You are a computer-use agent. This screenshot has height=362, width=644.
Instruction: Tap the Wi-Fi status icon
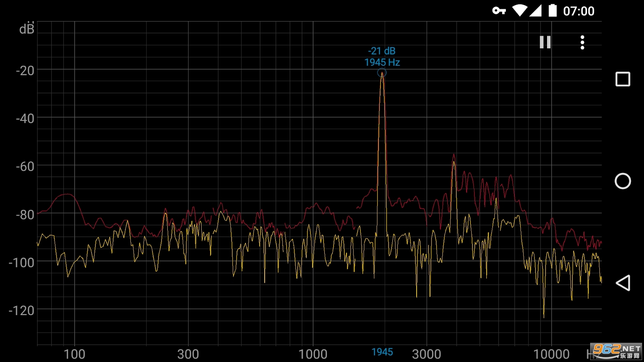(x=519, y=11)
